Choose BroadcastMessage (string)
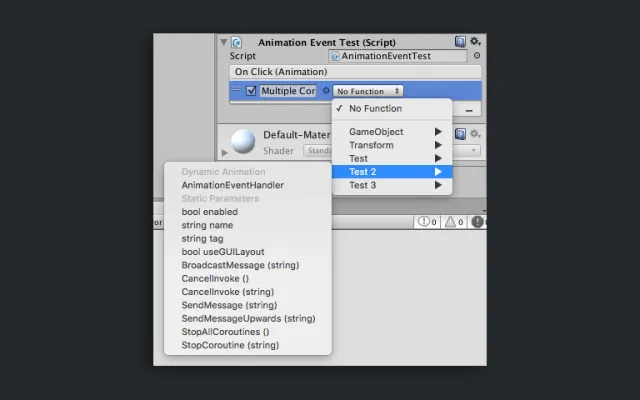The height and width of the screenshot is (400, 640). pyautogui.click(x=248, y=265)
